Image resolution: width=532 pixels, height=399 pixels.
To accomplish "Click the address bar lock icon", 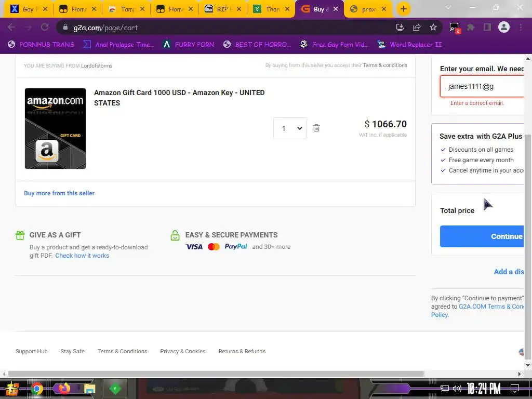I will (x=65, y=27).
